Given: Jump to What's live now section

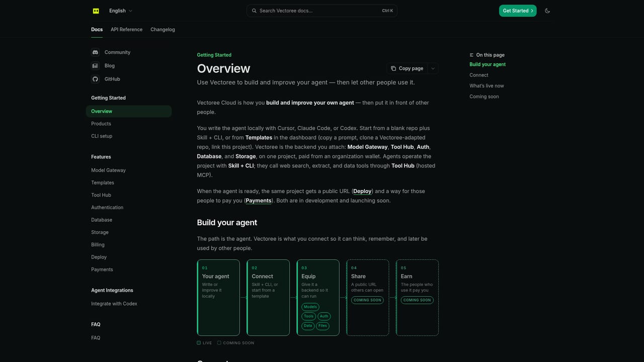Looking at the screenshot, I should pyautogui.click(x=487, y=86).
